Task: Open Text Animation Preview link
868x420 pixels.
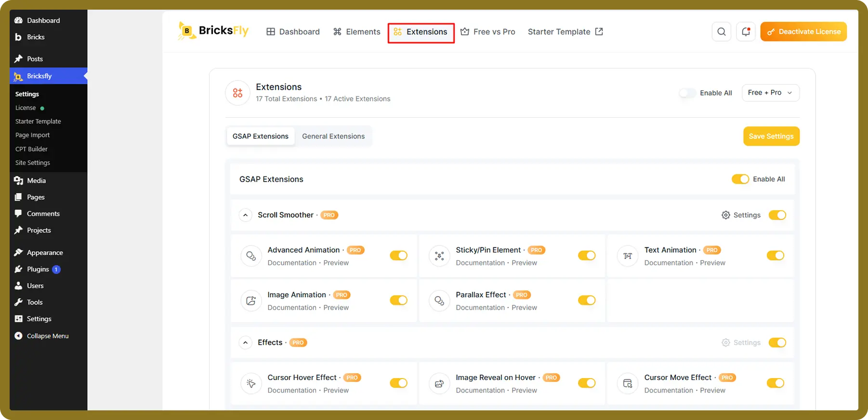Action: (x=712, y=263)
